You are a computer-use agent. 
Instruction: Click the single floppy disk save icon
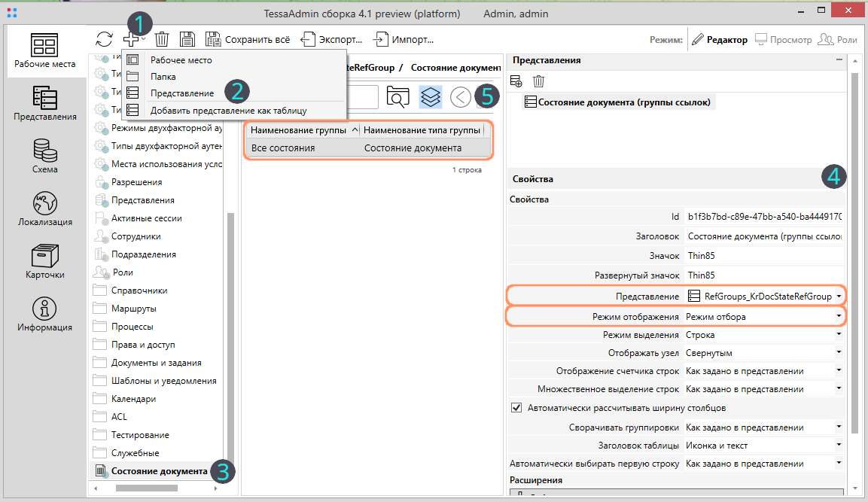coord(187,39)
